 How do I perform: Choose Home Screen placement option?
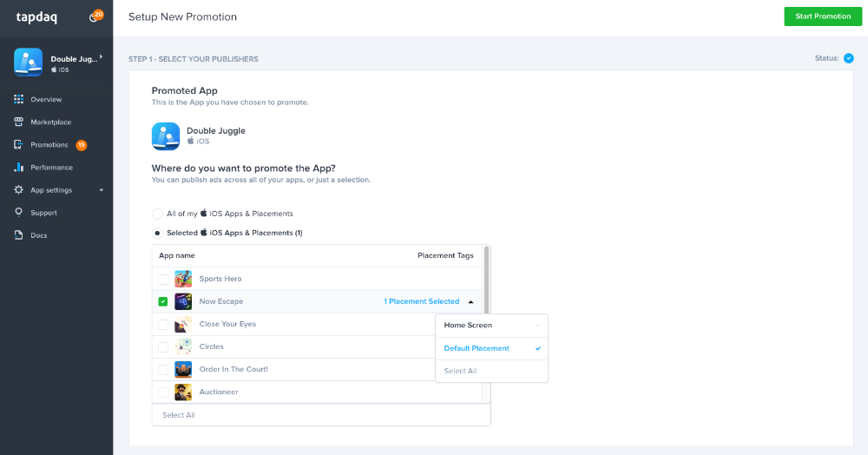491,326
